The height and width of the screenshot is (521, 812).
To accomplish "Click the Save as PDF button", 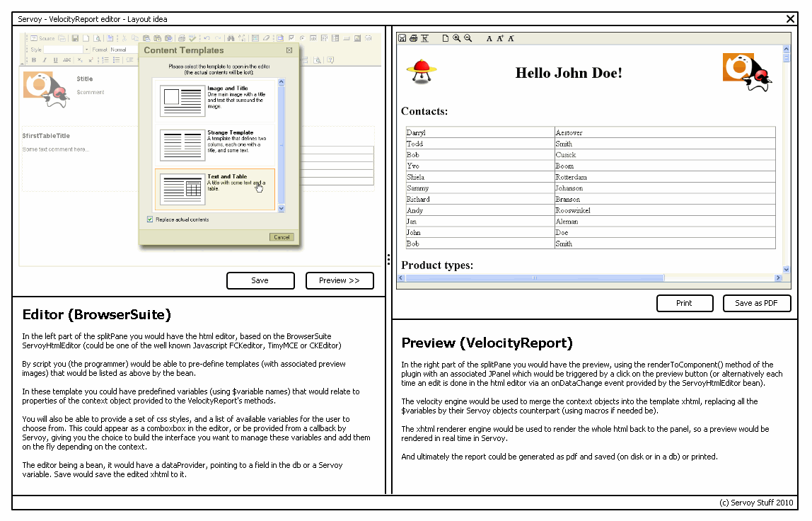I will 757,303.
